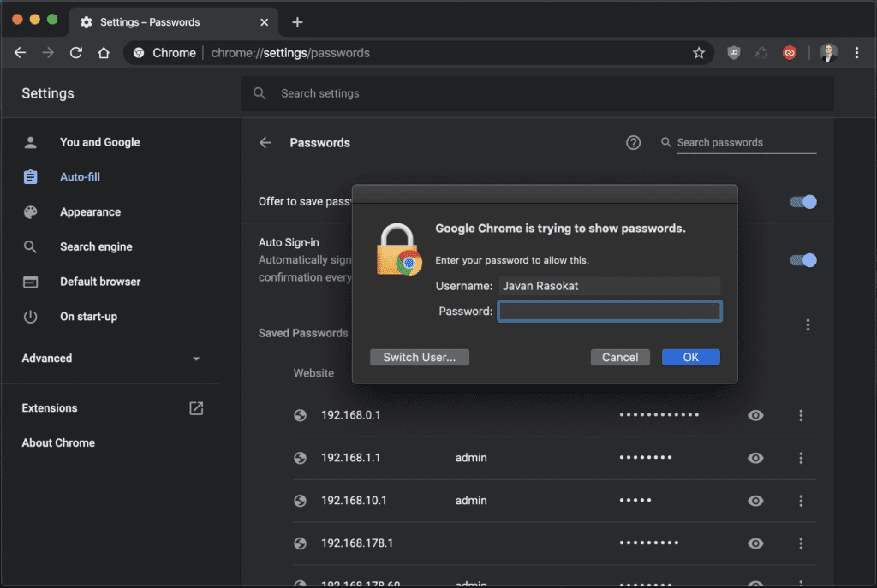Show password for 192.168.178.1

tap(755, 543)
